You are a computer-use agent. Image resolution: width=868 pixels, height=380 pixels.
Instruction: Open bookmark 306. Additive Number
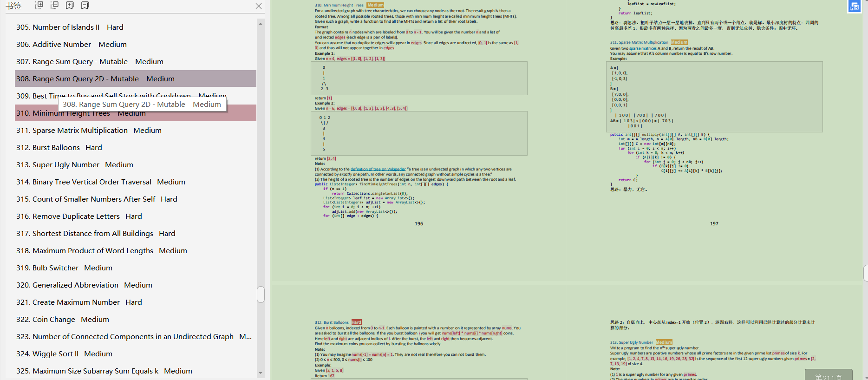pos(136,44)
